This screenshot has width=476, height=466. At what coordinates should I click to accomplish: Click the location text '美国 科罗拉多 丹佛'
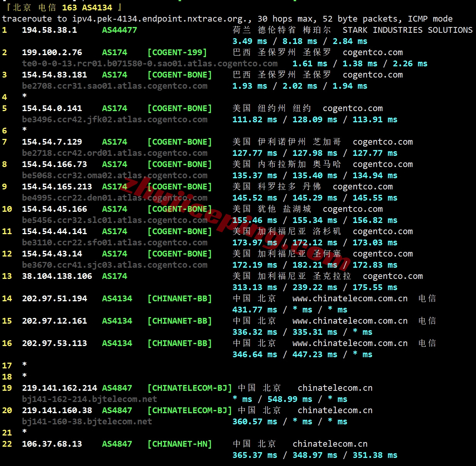click(277, 186)
